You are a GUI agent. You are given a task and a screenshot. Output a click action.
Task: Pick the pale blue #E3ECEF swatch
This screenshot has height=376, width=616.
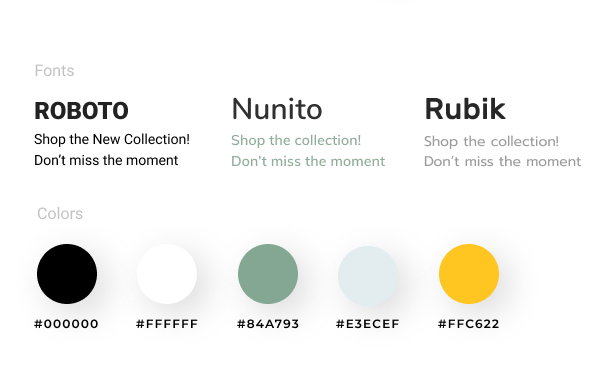(368, 276)
